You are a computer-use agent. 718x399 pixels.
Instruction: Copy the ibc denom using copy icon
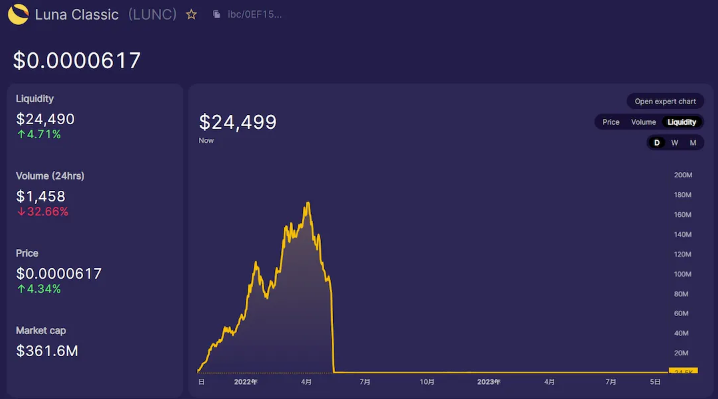click(x=217, y=15)
